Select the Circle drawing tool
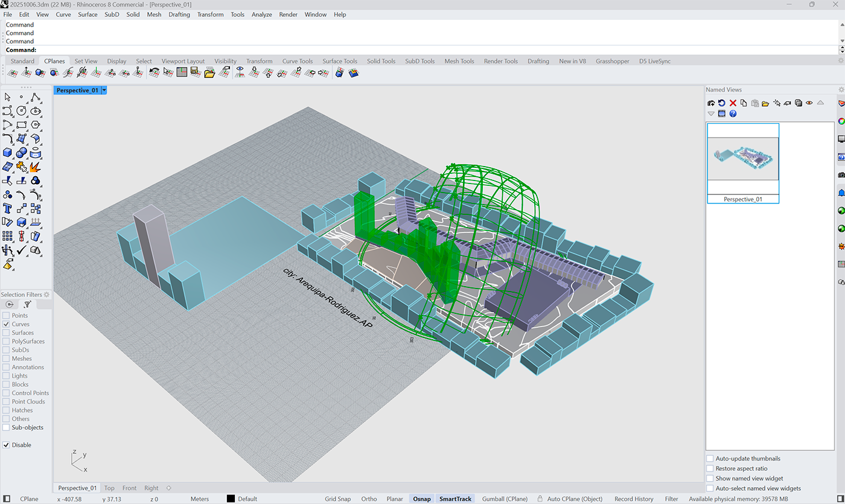This screenshot has height=504, width=845. click(22, 111)
